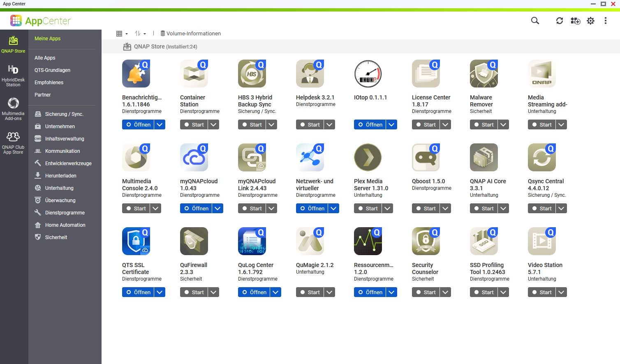Expand the sort order dropdown
620x364 pixels.
[x=141, y=34]
